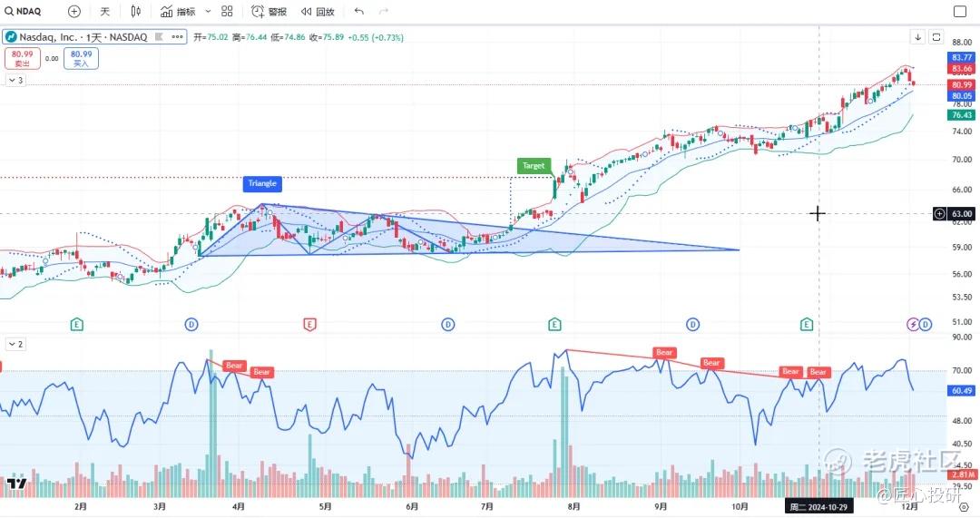This screenshot has width=980, height=518.
Task: Click the 76.43 green price label
Action: pyautogui.click(x=962, y=115)
